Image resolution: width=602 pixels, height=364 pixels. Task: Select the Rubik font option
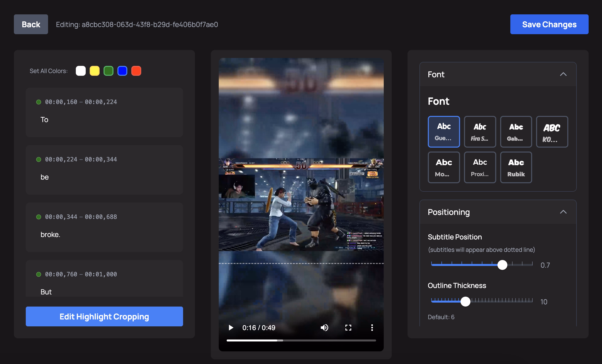(x=516, y=167)
